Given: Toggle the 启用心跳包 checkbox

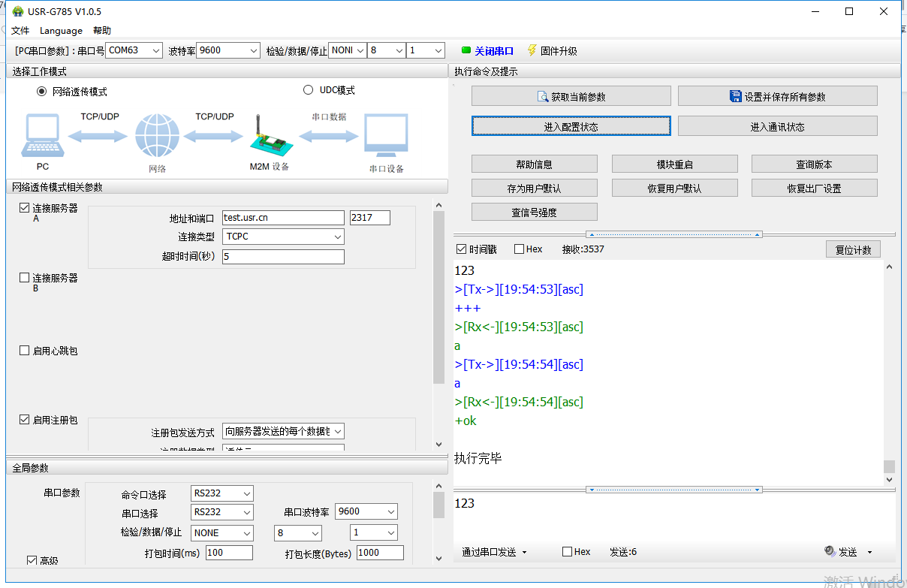Looking at the screenshot, I should (25, 351).
